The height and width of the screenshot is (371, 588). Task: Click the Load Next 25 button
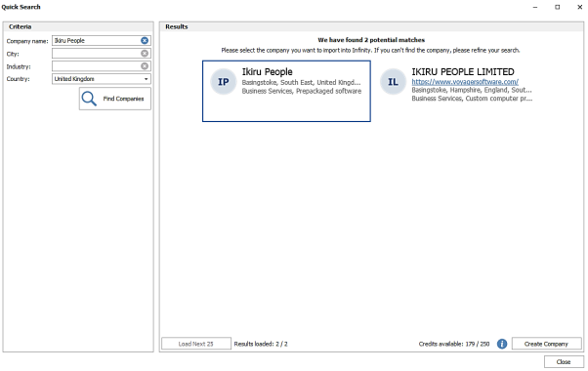[x=196, y=344]
